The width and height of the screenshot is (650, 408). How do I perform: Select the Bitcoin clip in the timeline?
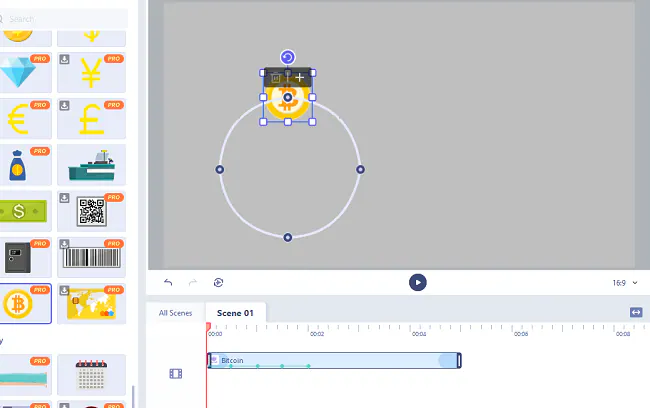tap(334, 360)
